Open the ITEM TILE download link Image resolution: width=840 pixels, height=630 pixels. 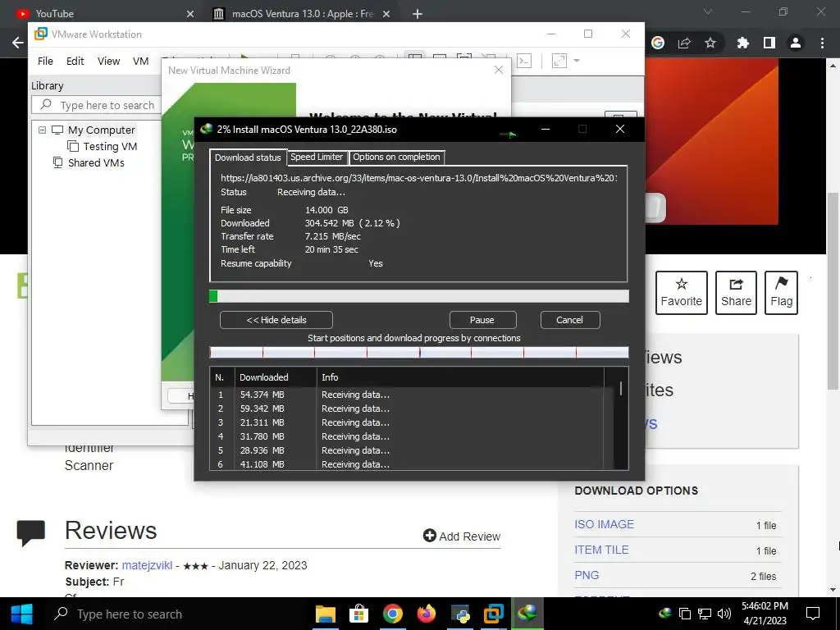(x=601, y=550)
